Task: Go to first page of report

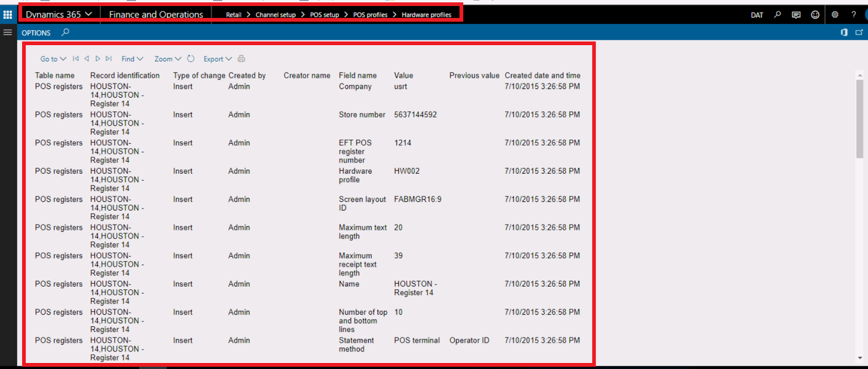Action: click(75, 59)
